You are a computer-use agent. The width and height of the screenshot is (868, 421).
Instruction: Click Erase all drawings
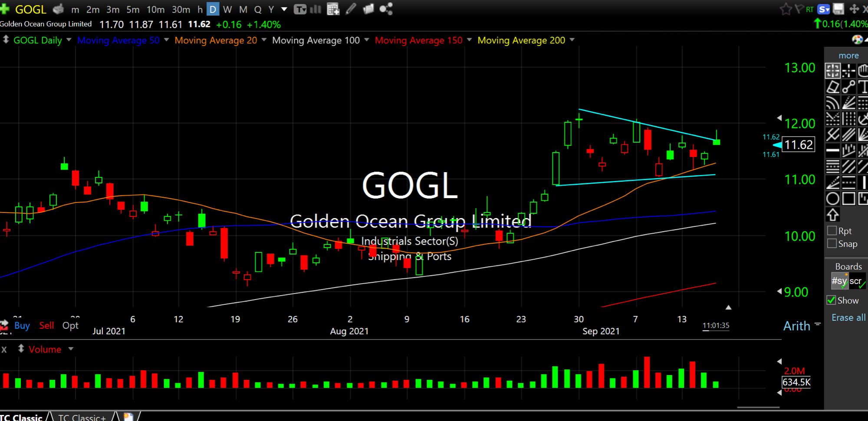(848, 317)
